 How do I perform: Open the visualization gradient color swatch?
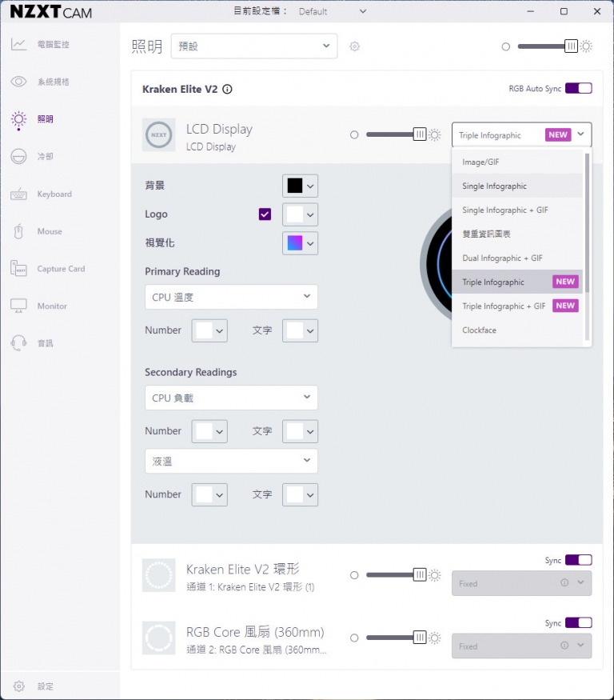click(301, 243)
